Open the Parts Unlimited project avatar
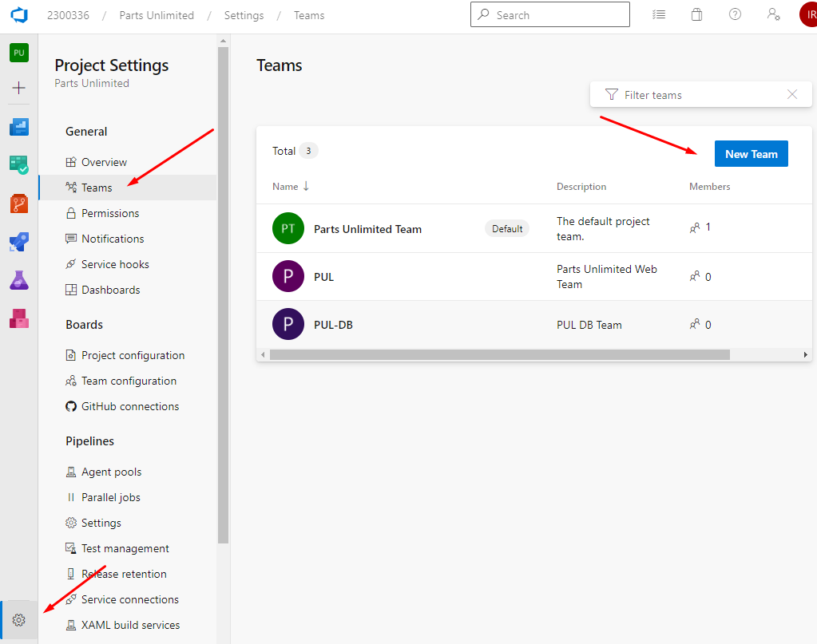Screen dimensions: 817x644 [19, 53]
